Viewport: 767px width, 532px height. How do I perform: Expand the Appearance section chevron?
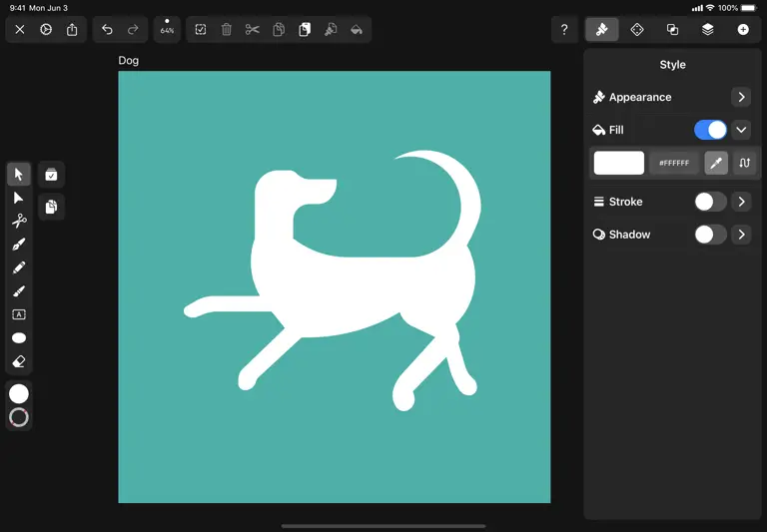(741, 97)
